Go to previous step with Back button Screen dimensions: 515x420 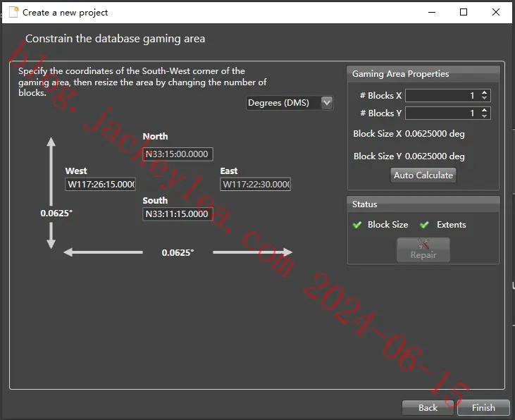point(428,407)
